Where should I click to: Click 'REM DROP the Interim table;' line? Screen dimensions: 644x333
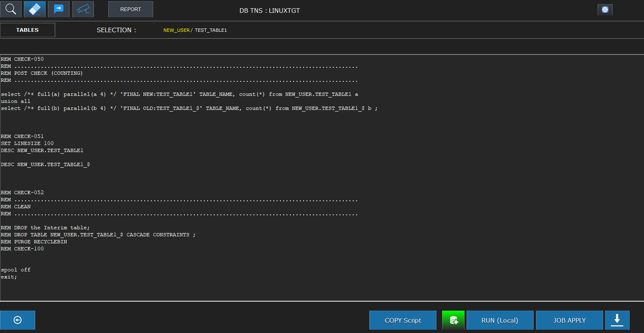tap(45, 228)
